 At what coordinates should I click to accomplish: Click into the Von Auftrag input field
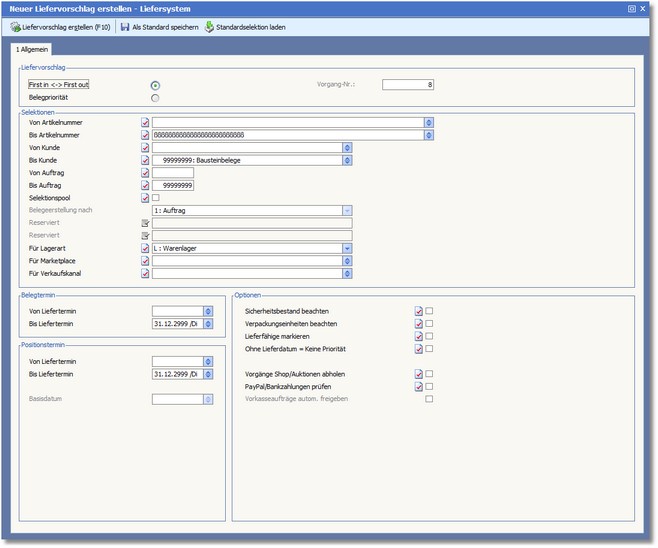click(173, 173)
